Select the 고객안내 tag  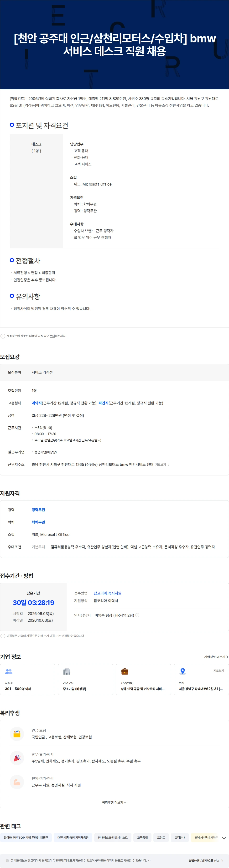[180, 837]
